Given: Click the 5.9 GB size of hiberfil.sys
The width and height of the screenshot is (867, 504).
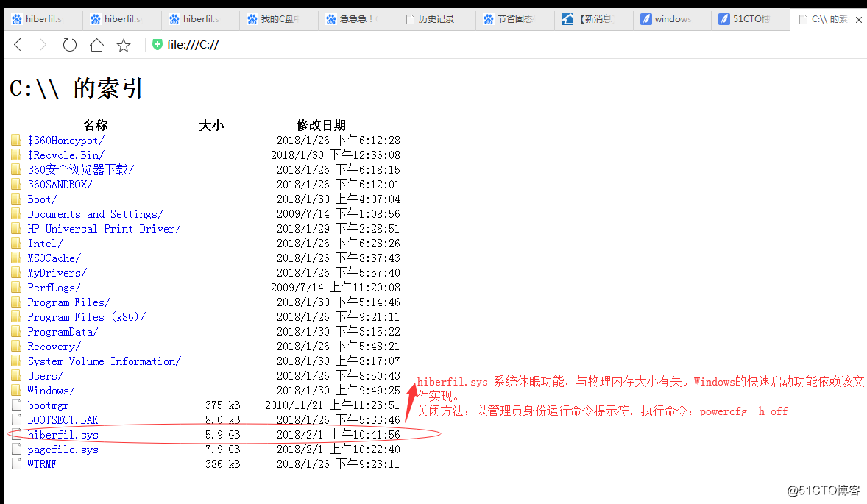Looking at the screenshot, I should pyautogui.click(x=223, y=435).
